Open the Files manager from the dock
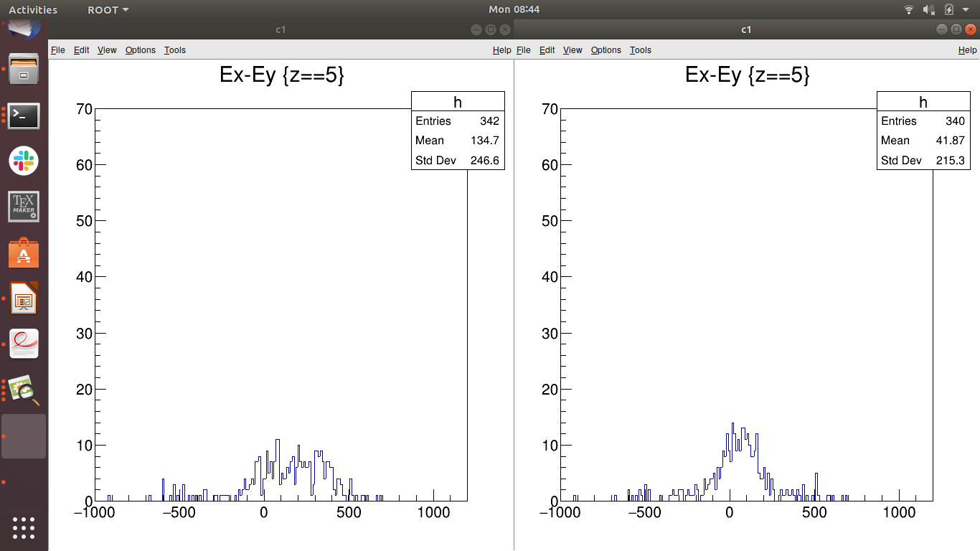The image size is (980, 551). 24,69
